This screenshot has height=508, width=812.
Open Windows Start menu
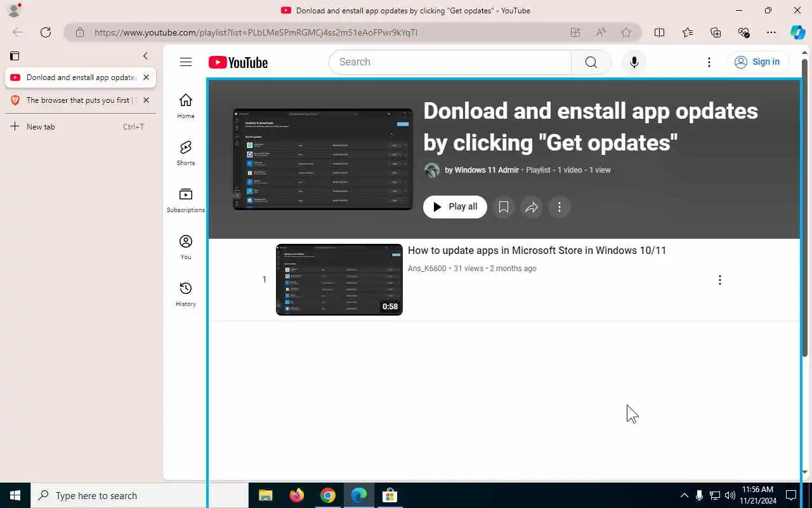coord(15,495)
